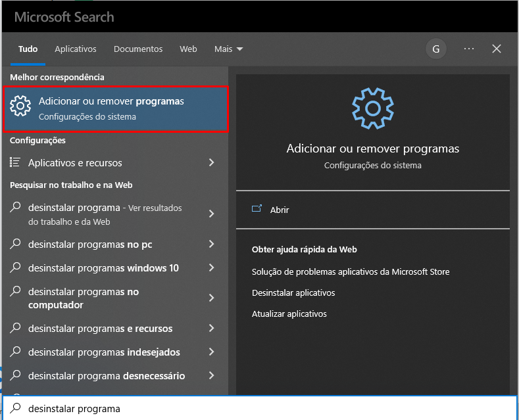Screen dimensions: 519x420
Task: Open the Mais dropdown menu
Action: click(x=228, y=49)
